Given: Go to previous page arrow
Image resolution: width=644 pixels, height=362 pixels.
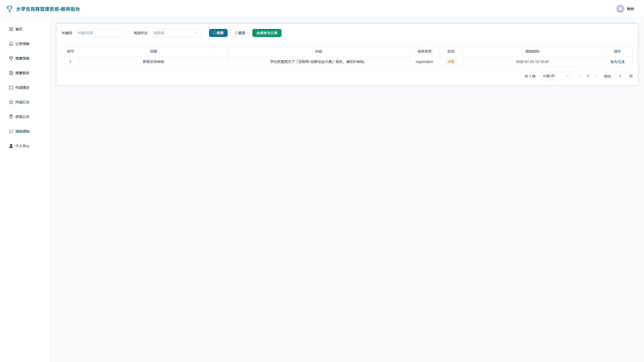Looking at the screenshot, I should [x=580, y=76].
